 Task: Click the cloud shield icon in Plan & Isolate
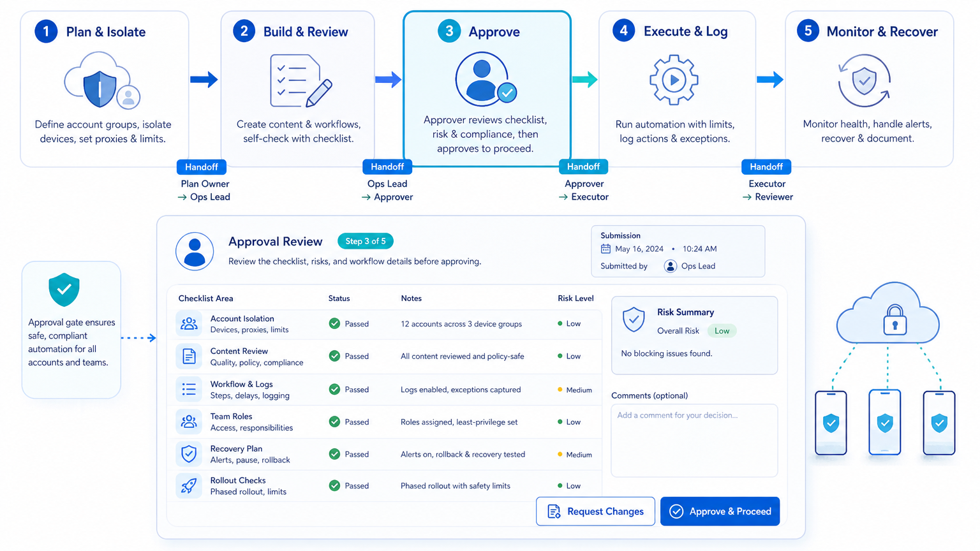pyautogui.click(x=102, y=80)
